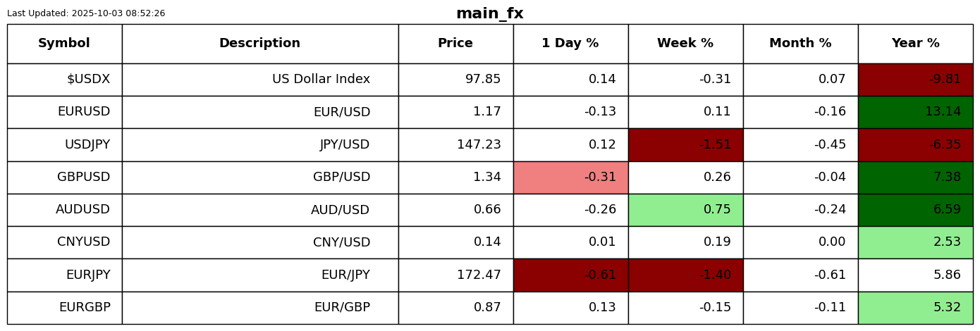Click the Price column header

pyautogui.click(x=455, y=44)
